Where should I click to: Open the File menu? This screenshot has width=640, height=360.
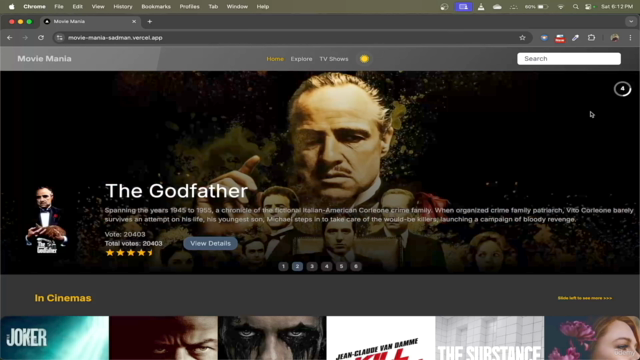(59, 7)
